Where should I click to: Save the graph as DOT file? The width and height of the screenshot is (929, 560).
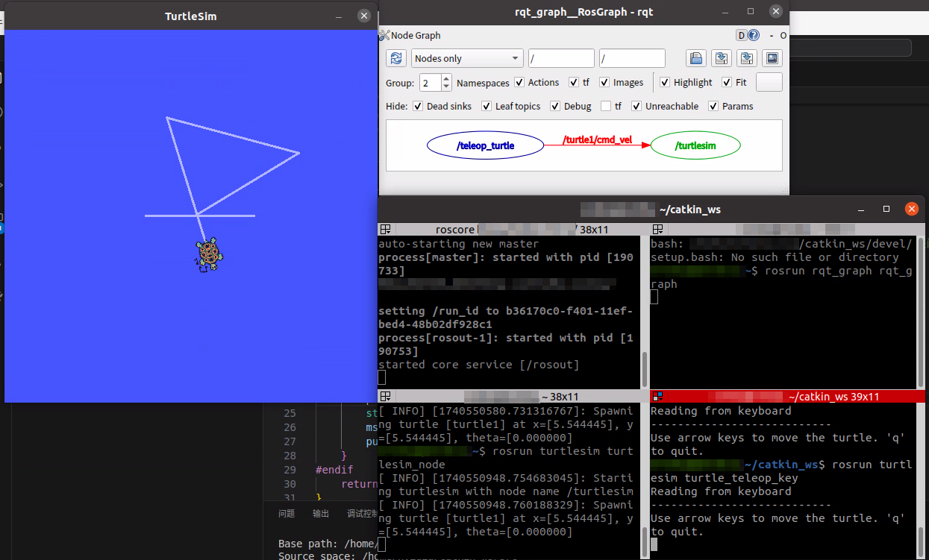(x=722, y=58)
